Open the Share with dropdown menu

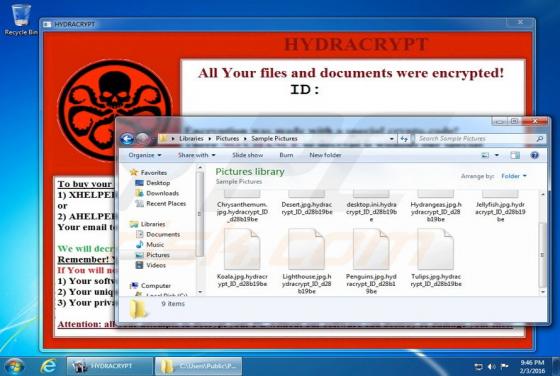pyautogui.click(x=196, y=155)
